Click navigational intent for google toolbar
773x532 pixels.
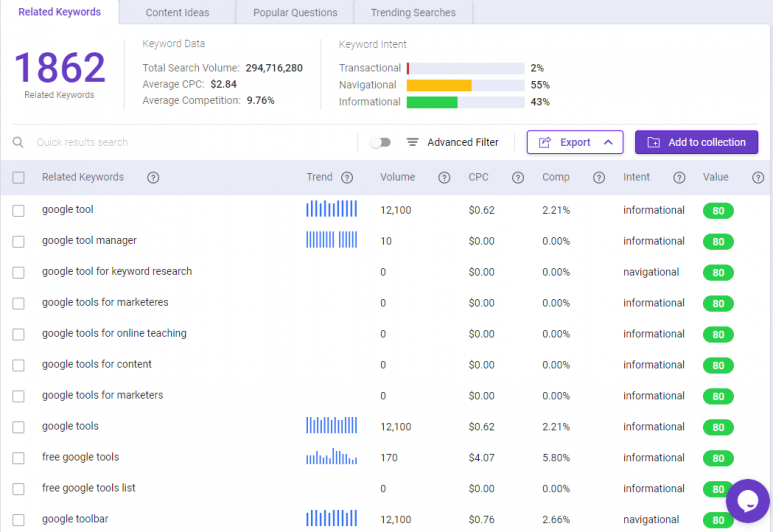point(651,519)
